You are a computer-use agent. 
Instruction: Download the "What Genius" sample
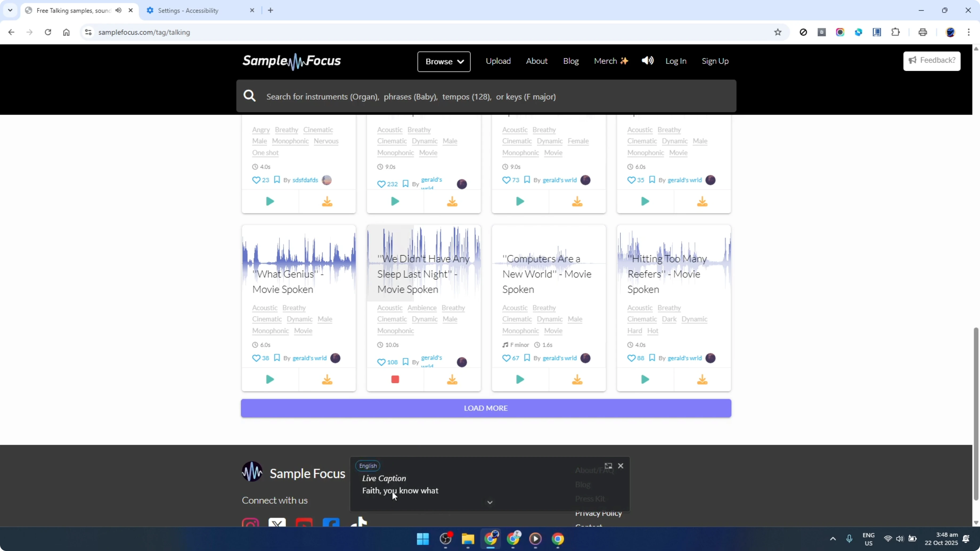(327, 380)
